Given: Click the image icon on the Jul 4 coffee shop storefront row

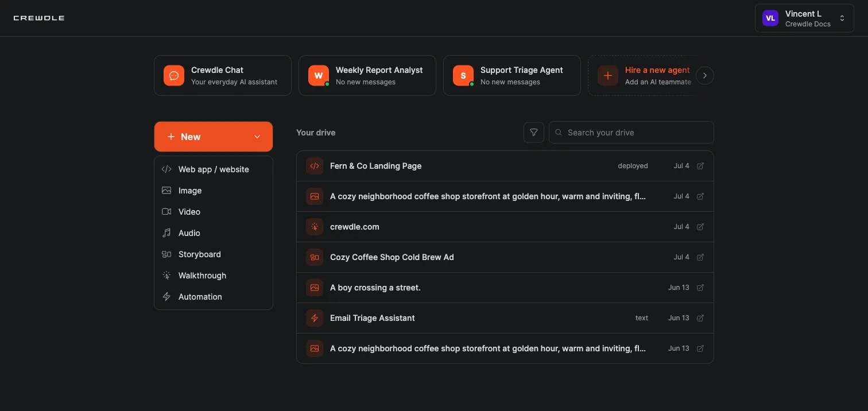Looking at the screenshot, I should (315, 196).
